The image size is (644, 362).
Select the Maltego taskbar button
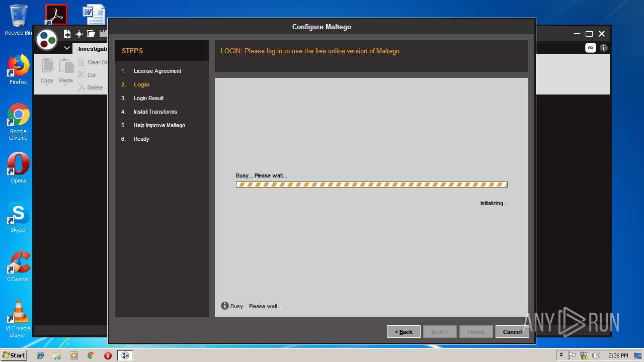(125, 355)
